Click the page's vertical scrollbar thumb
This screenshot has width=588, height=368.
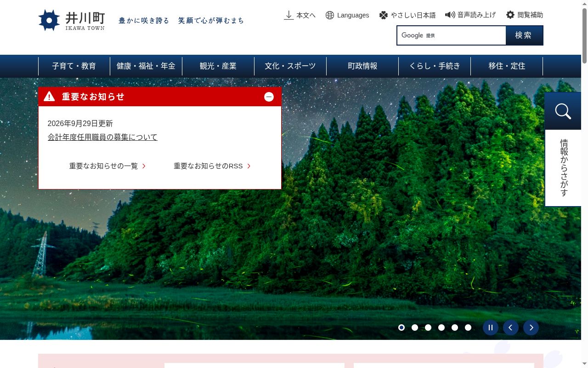[x=584, y=35]
